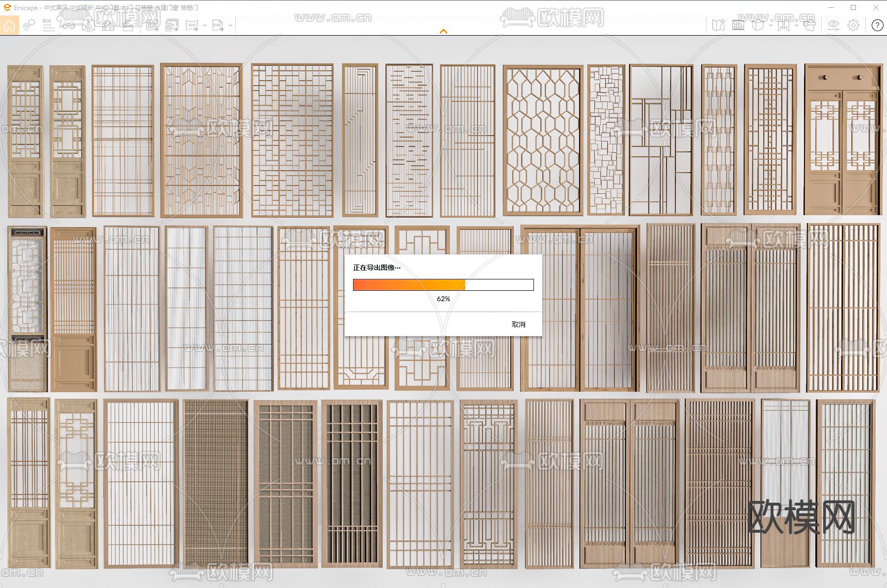Click the 取消 cancel button
Screen dimensions: 887x588
point(519,324)
